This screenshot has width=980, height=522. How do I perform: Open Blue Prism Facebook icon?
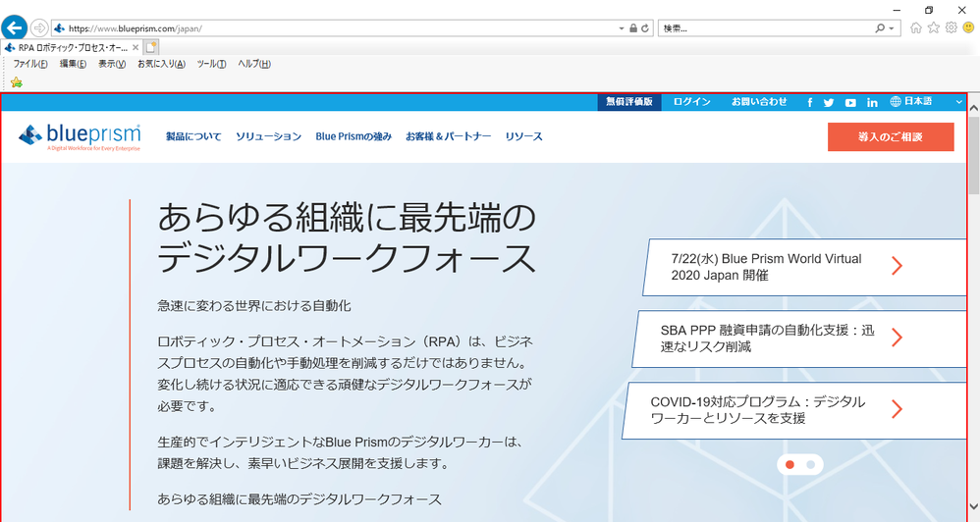[810, 102]
